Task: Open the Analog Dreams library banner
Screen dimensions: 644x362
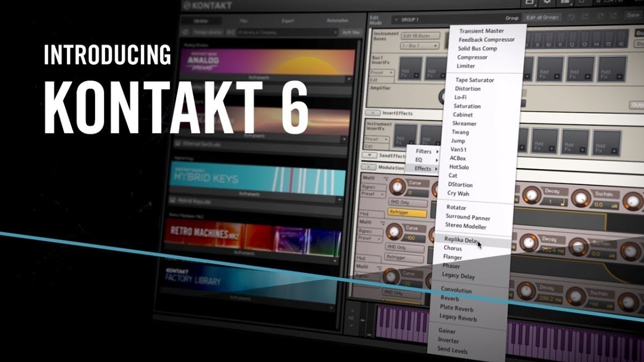Action: 267,62
